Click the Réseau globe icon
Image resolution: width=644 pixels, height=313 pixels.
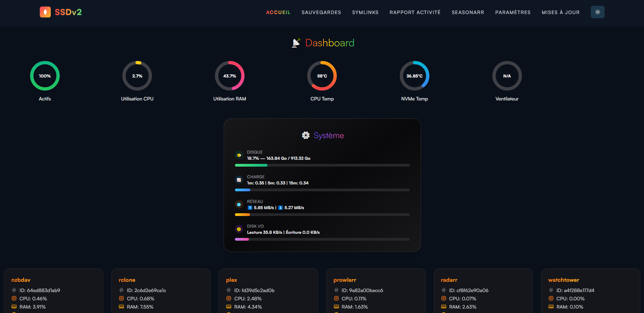point(239,205)
